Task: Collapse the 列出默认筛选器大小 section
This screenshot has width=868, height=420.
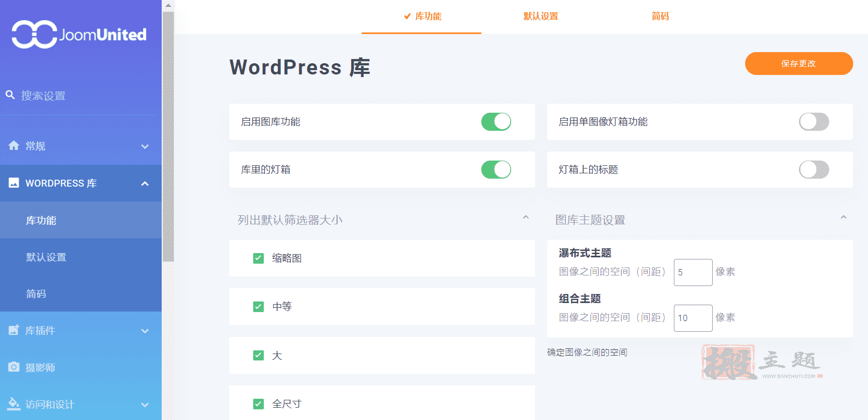Action: [525, 217]
